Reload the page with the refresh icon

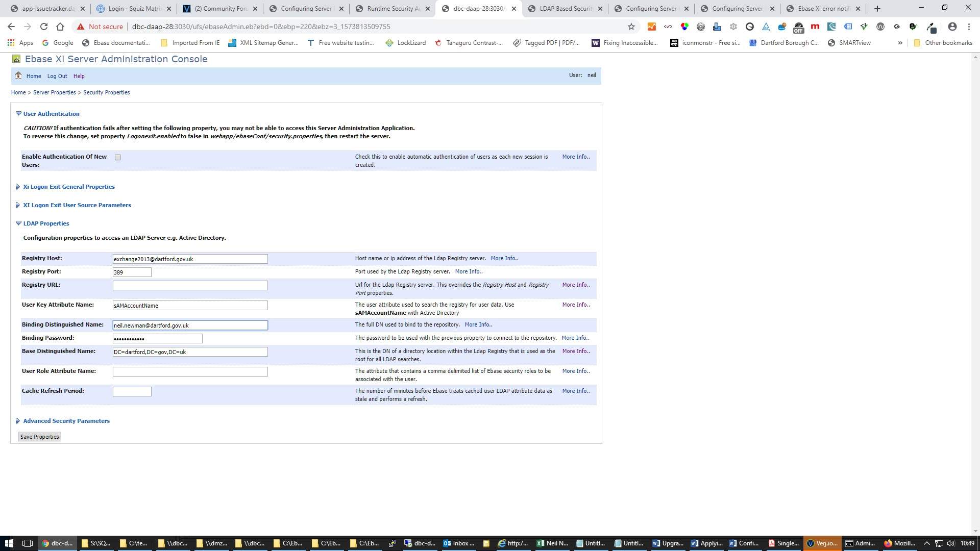click(44, 27)
